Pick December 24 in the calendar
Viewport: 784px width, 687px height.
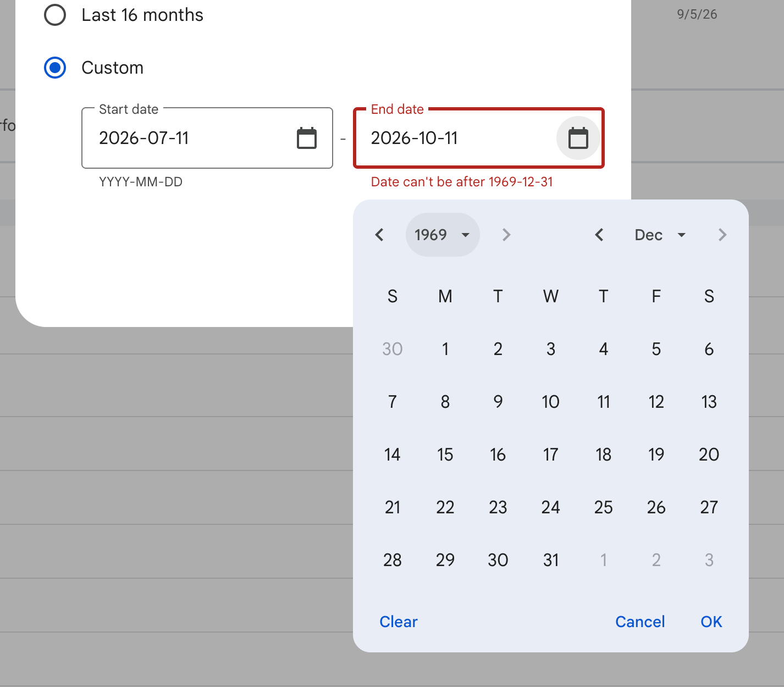(x=551, y=507)
